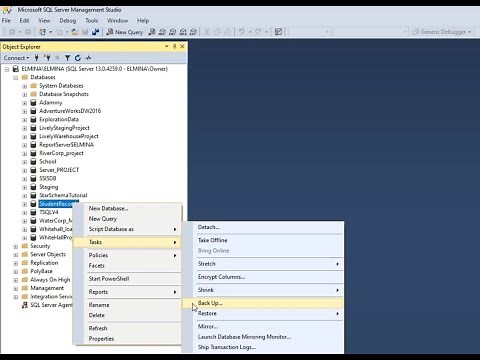Select the SQL Server Agent node

[x=51, y=305]
